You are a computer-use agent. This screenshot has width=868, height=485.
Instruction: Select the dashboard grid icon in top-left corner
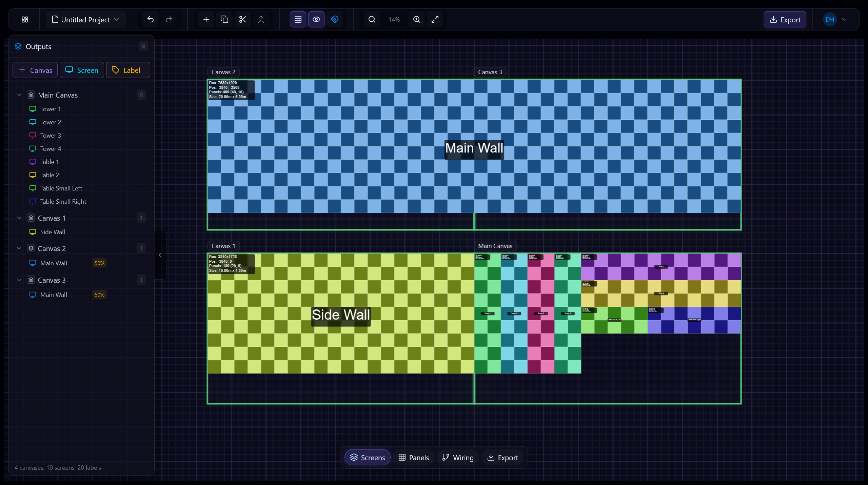click(x=24, y=19)
